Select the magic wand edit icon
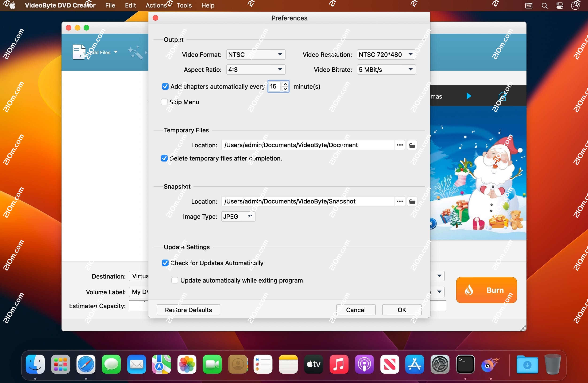Viewport: 588px width, 383px height. point(135,52)
